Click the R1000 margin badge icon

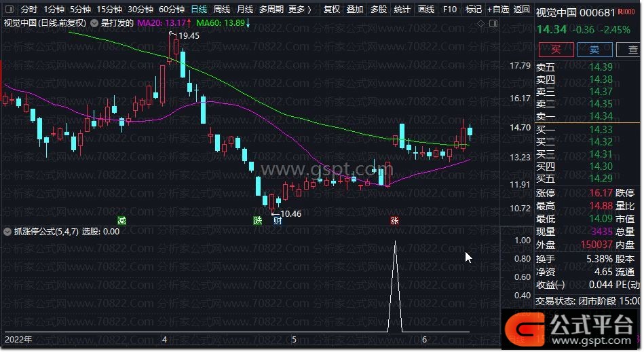(x=626, y=12)
